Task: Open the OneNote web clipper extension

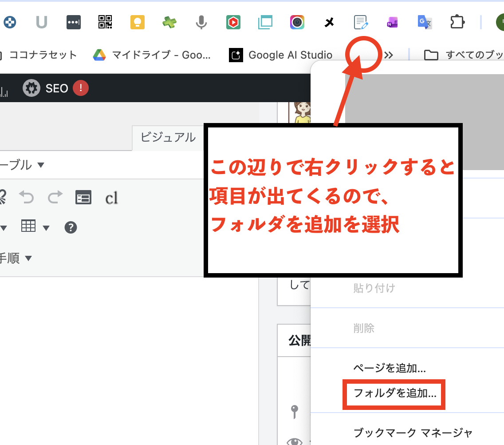Action: click(x=392, y=22)
